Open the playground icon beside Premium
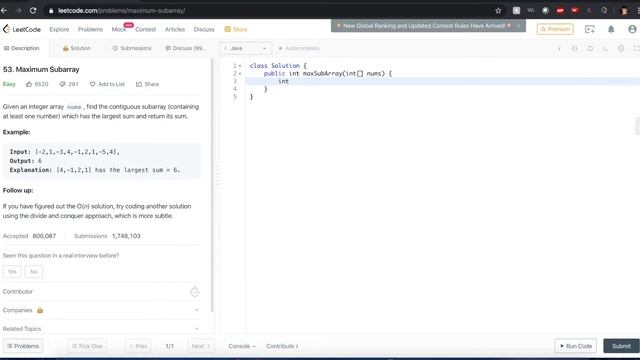The image size is (640, 360). click(589, 29)
